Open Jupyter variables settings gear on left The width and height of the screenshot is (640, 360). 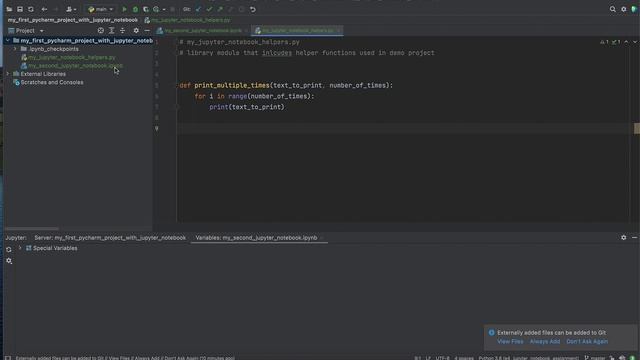[9, 260]
